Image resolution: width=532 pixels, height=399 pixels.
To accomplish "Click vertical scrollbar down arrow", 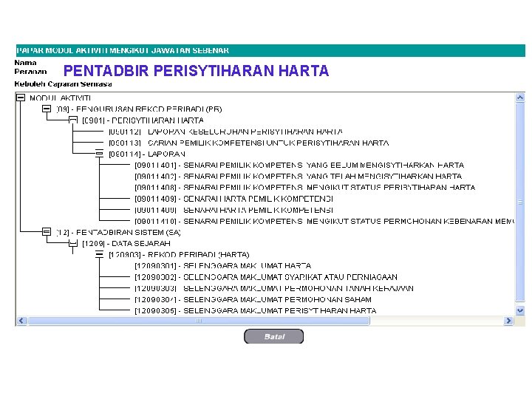I will (519, 310).
